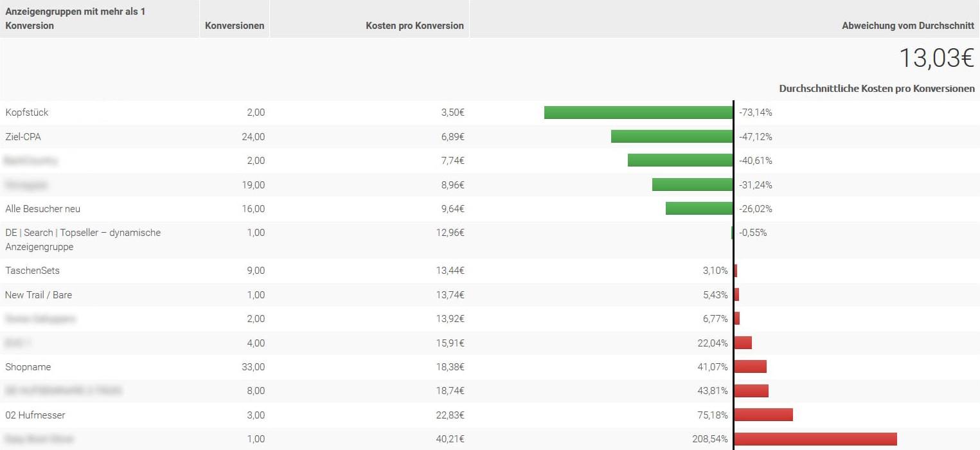Click the 02 Hufmesser ad group name
The image size is (980, 450).
pos(35,415)
